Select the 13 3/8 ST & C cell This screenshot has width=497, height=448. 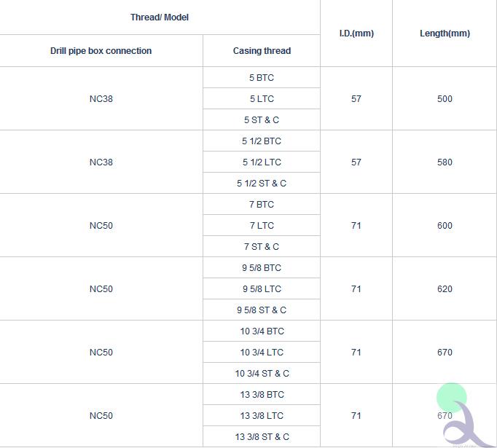click(262, 437)
